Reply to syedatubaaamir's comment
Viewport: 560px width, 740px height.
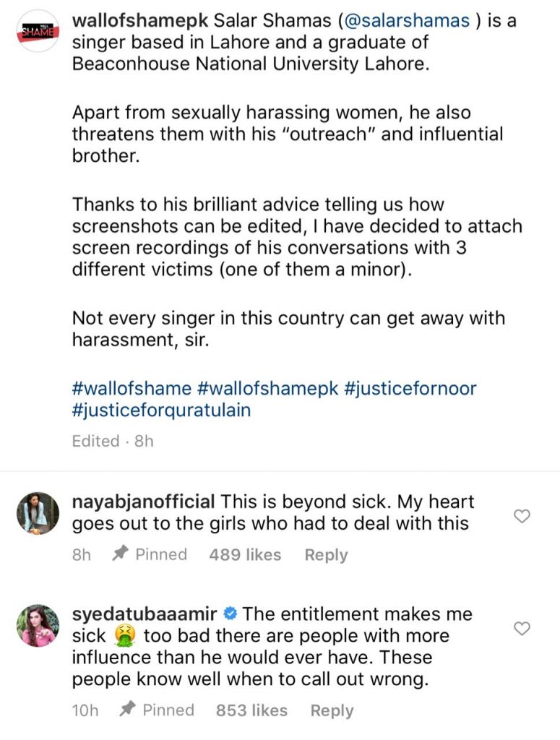pos(332,710)
